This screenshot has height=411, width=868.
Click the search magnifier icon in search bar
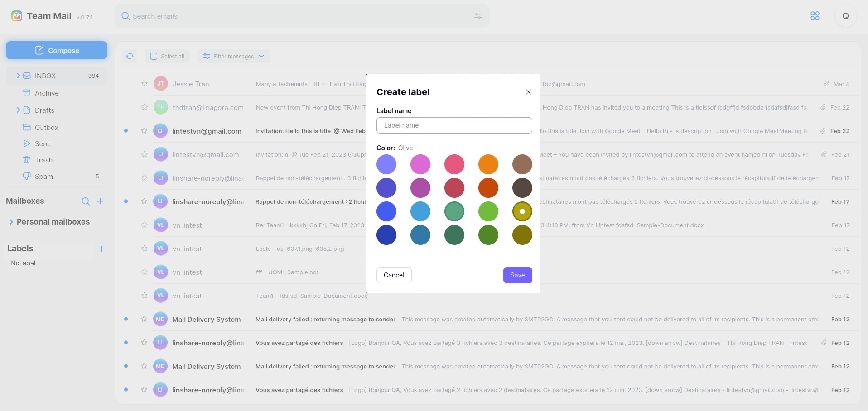tap(125, 16)
